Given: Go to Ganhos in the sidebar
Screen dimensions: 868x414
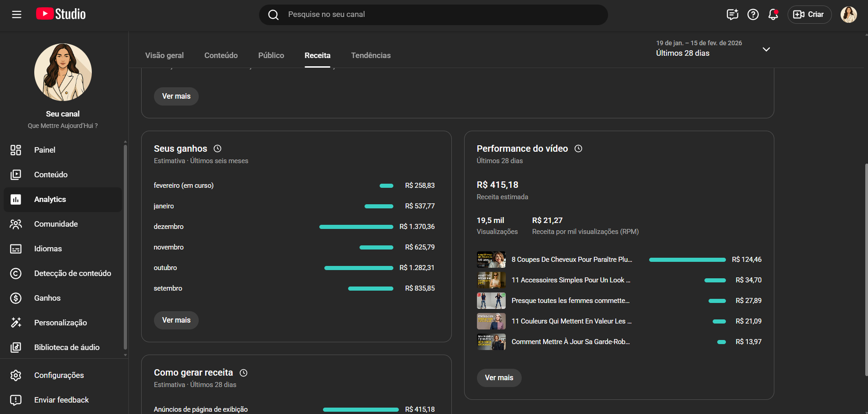Looking at the screenshot, I should (x=47, y=298).
